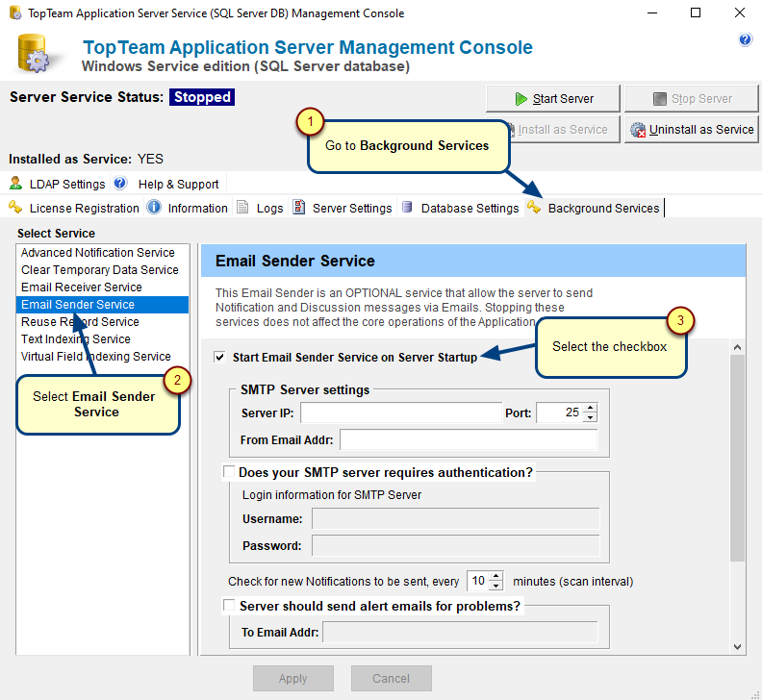Click the scan interval minutes field
The height and width of the screenshot is (700, 762).
[478, 581]
